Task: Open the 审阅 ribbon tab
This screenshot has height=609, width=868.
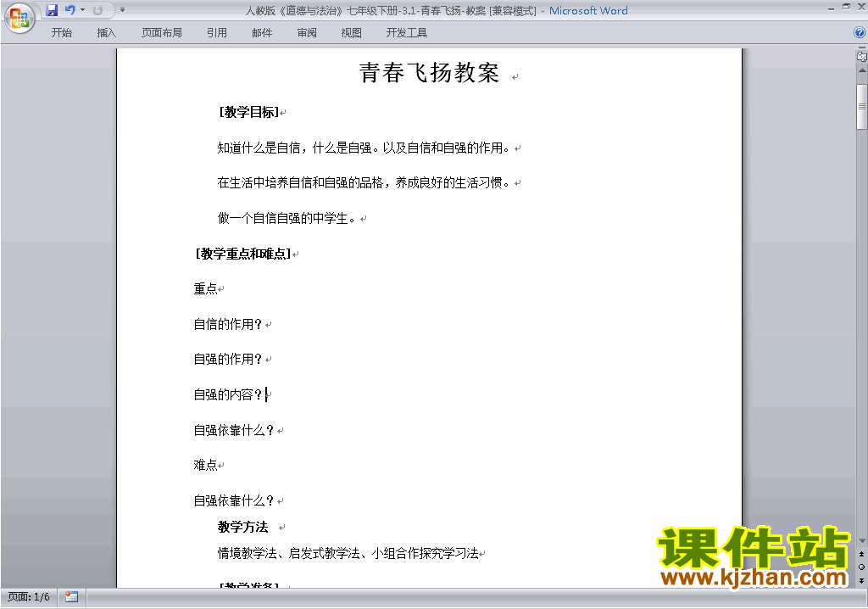Action: [x=307, y=33]
